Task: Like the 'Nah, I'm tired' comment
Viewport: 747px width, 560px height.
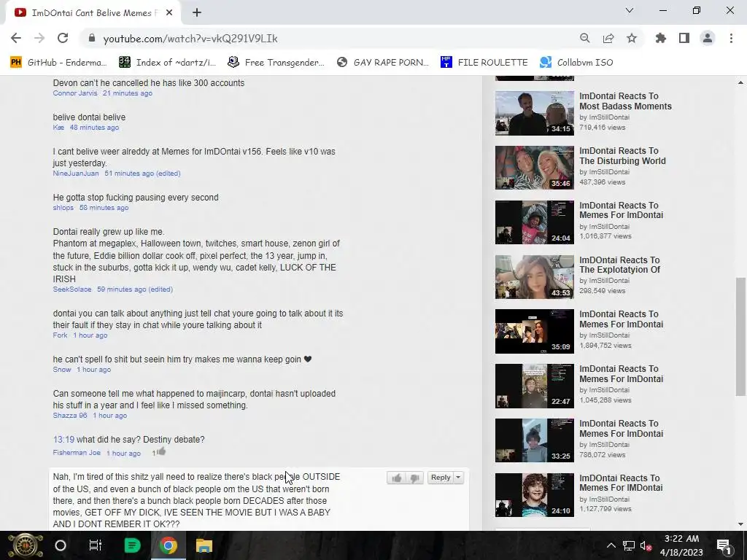Action: pyautogui.click(x=396, y=478)
